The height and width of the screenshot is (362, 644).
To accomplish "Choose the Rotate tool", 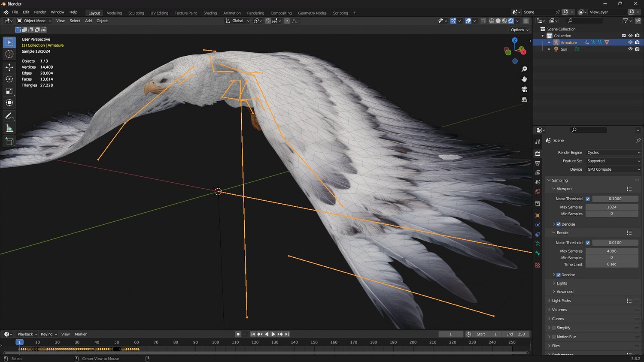I will pos(9,79).
